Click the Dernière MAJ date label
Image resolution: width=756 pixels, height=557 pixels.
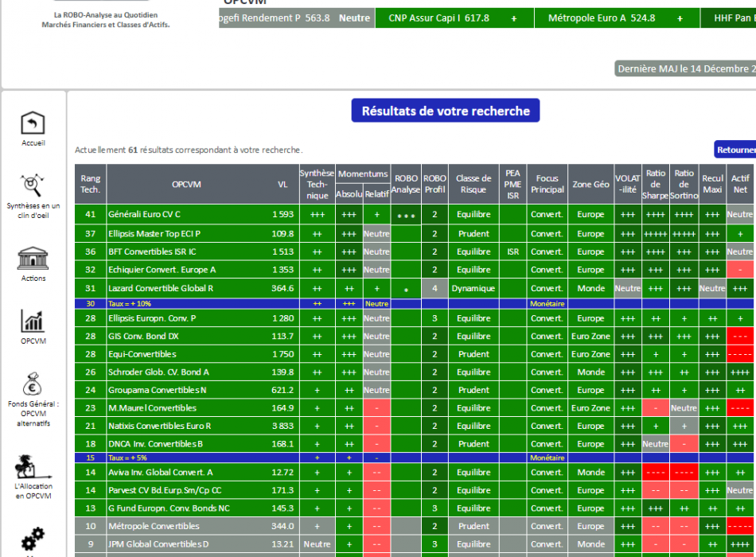(x=685, y=68)
